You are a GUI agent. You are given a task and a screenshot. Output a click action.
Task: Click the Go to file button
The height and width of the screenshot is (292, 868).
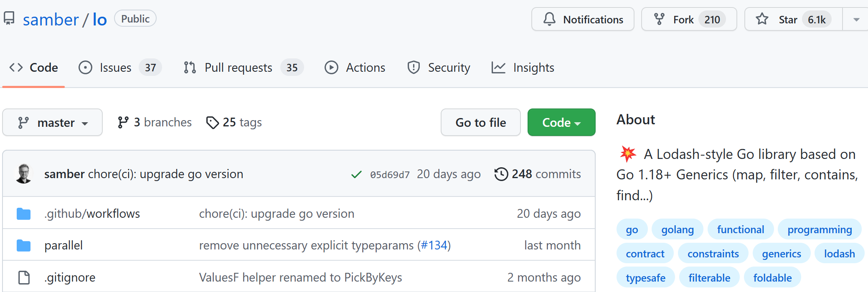coord(481,122)
